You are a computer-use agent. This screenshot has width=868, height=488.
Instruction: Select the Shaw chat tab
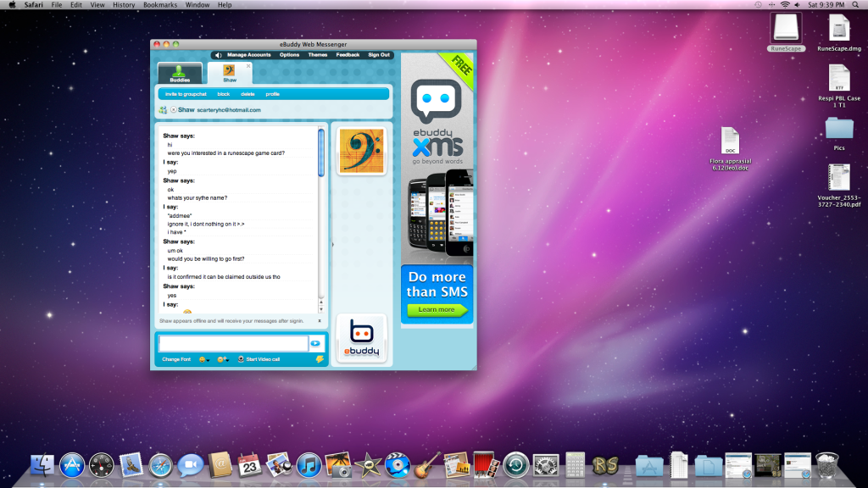[x=229, y=73]
